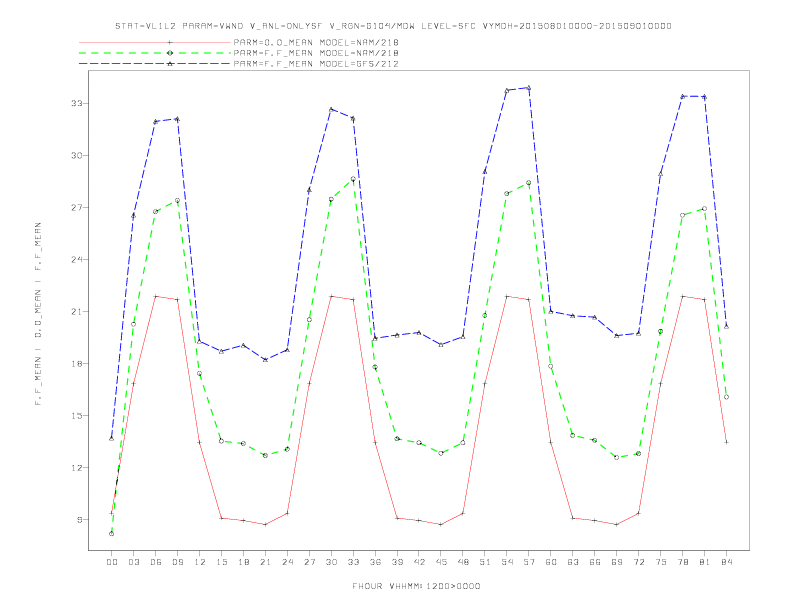792x612 pixels.
Task: Click the green NAM circle marker at hour 00
Action: click(x=112, y=534)
